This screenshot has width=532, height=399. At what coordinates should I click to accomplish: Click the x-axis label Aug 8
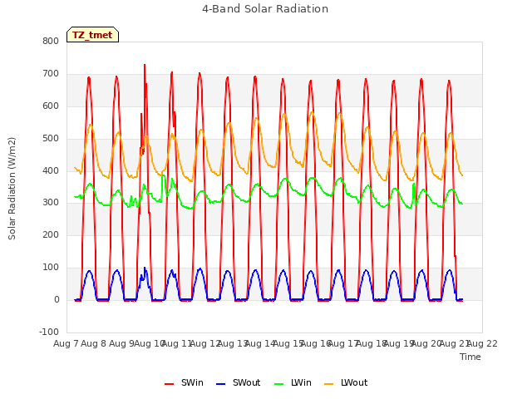pyautogui.click(x=94, y=343)
